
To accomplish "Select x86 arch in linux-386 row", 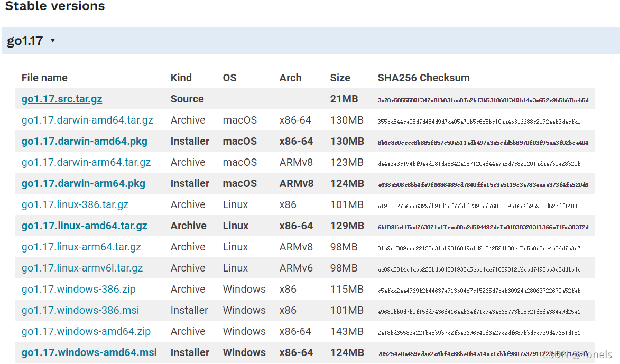I will point(288,205).
